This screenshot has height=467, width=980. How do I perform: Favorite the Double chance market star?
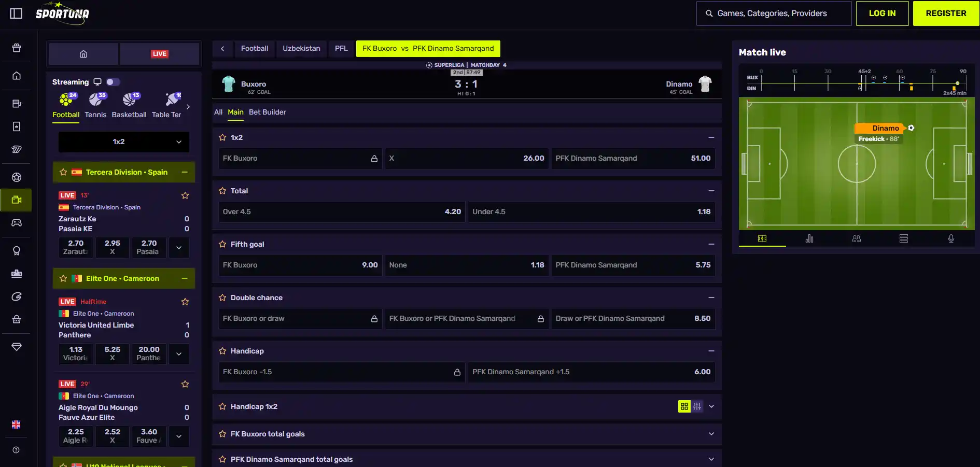[x=222, y=298]
